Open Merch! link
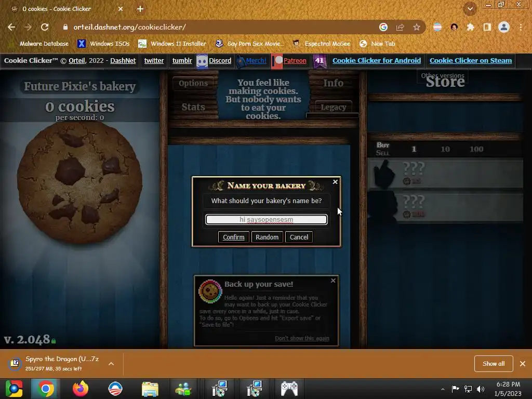532x399 pixels. tap(256, 61)
